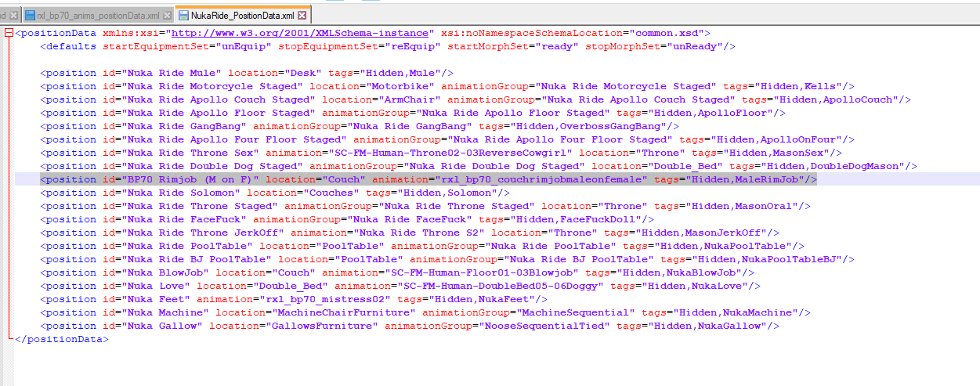Open the www.w3.org XMLSchema-instance link
Viewport: 980px width, 386px height.
click(301, 34)
